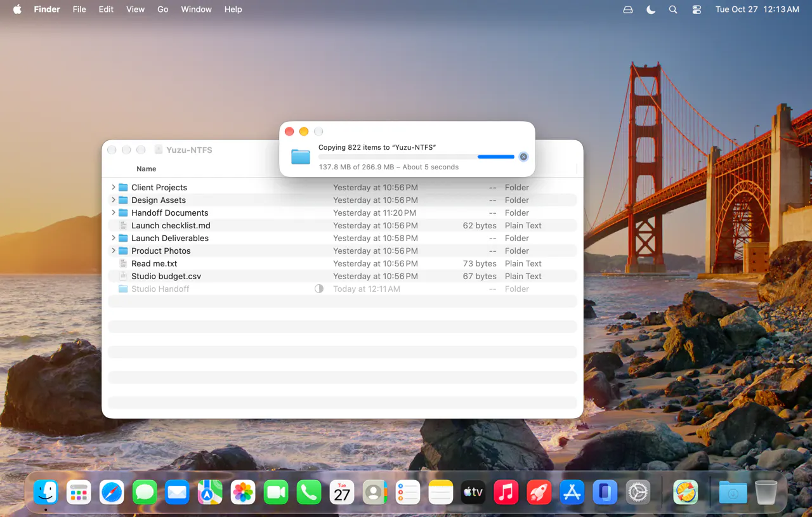
Task: Open Control Center from the menu bar
Action: click(697, 10)
